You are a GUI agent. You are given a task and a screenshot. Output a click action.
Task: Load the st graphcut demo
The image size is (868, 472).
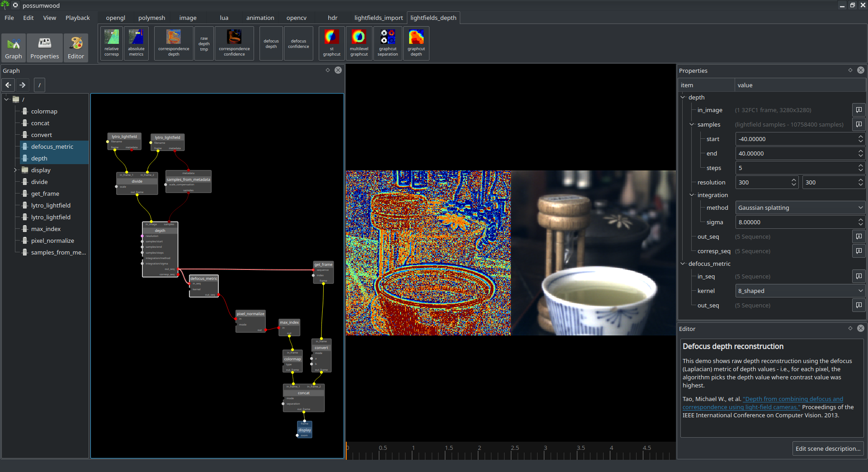point(332,43)
